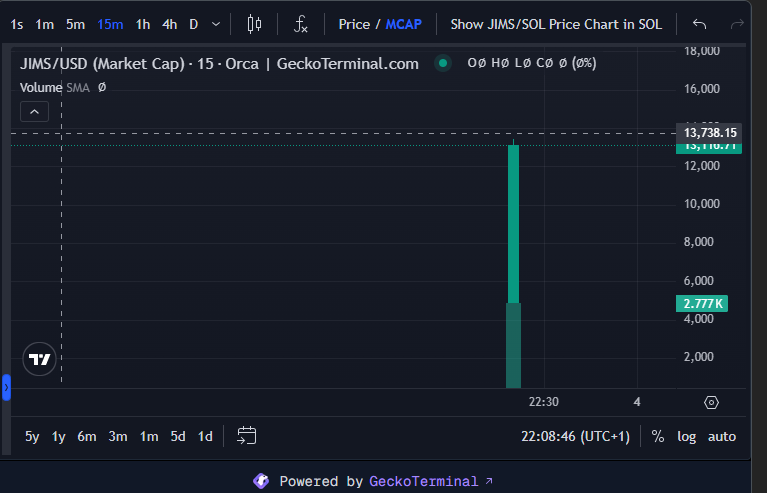767x493 pixels.
Task: Switch to 1h candle interval
Action: tap(143, 24)
